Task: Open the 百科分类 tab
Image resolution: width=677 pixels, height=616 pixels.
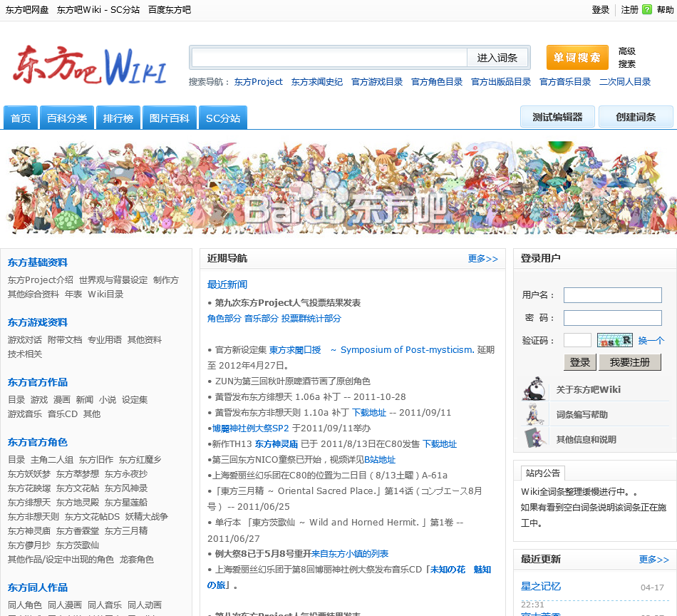Action: pos(67,118)
